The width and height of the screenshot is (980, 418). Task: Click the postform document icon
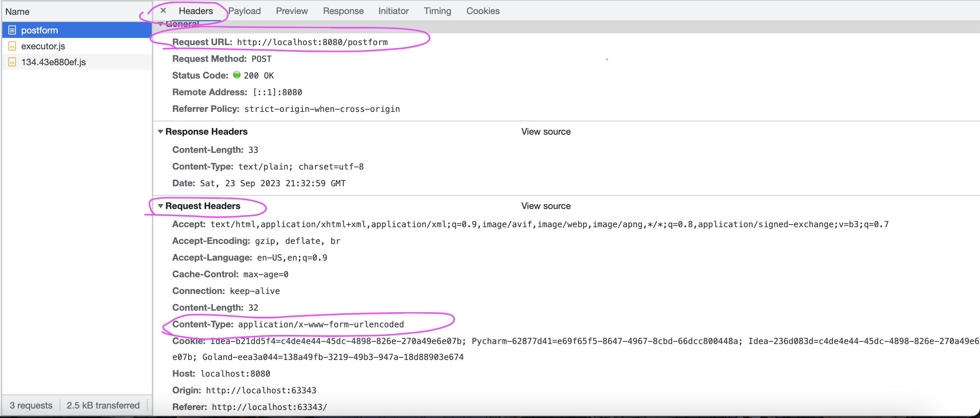(12, 30)
